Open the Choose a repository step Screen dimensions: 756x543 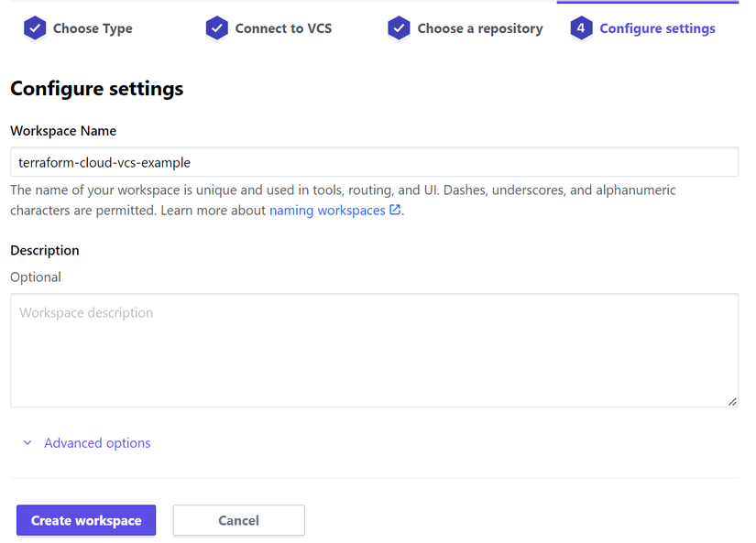coord(479,28)
